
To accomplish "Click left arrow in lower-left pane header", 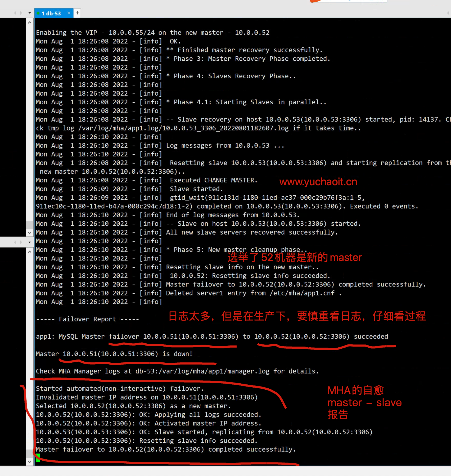I will click(15, 242).
